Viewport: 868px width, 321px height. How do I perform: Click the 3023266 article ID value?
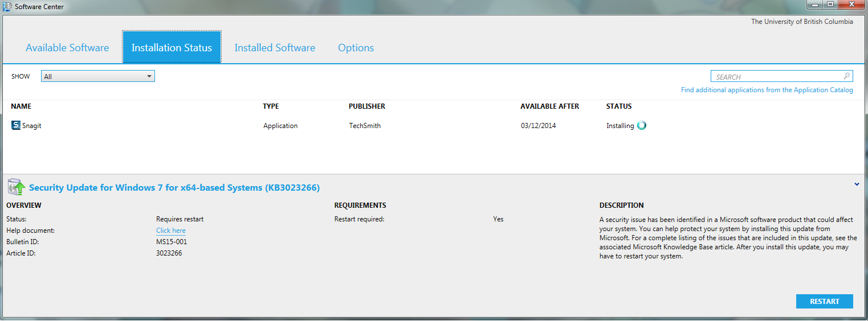pyautogui.click(x=169, y=253)
